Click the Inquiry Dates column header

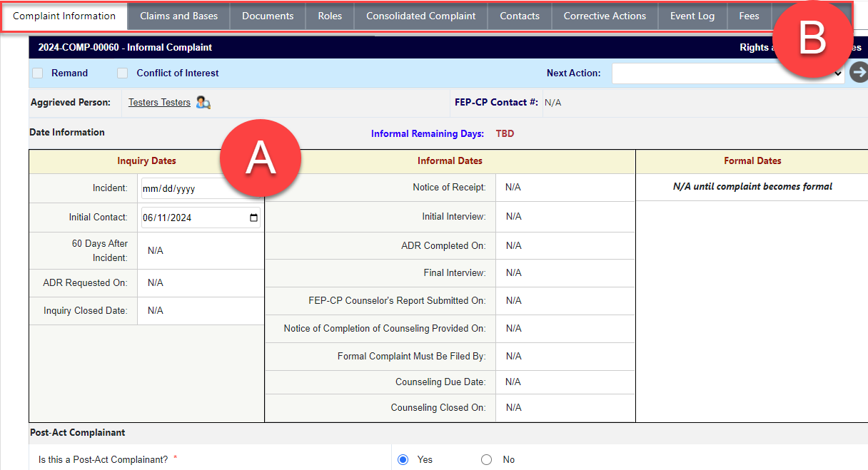click(146, 161)
